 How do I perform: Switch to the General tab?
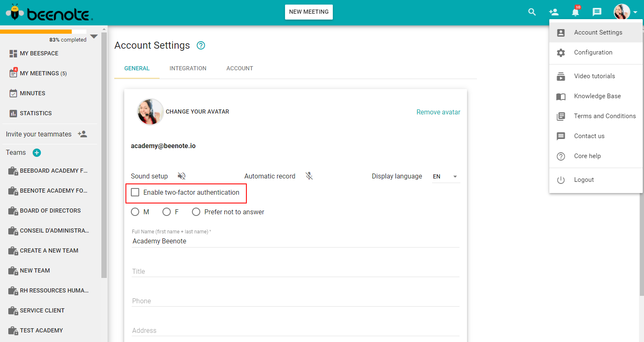(x=137, y=68)
